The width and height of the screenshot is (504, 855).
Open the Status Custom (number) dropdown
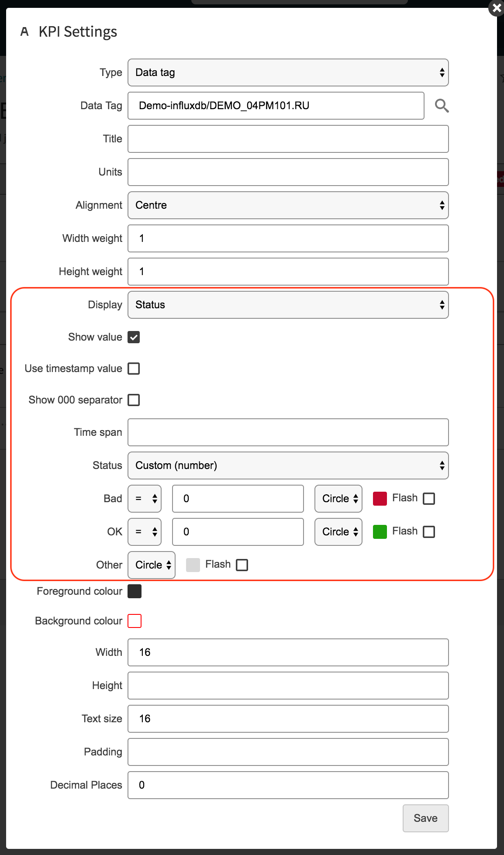tap(288, 465)
